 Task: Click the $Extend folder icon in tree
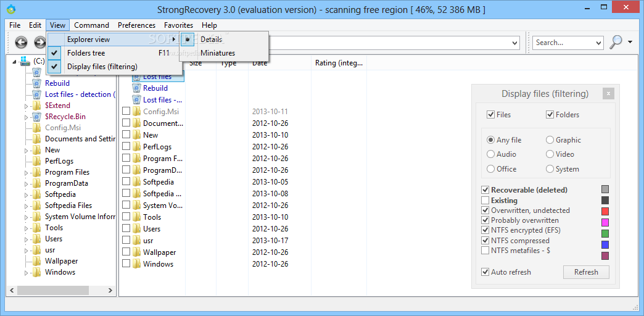pyautogui.click(x=36, y=106)
